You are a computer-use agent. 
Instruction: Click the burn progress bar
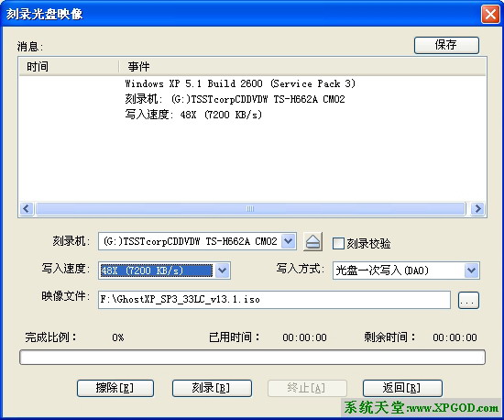tap(252, 358)
